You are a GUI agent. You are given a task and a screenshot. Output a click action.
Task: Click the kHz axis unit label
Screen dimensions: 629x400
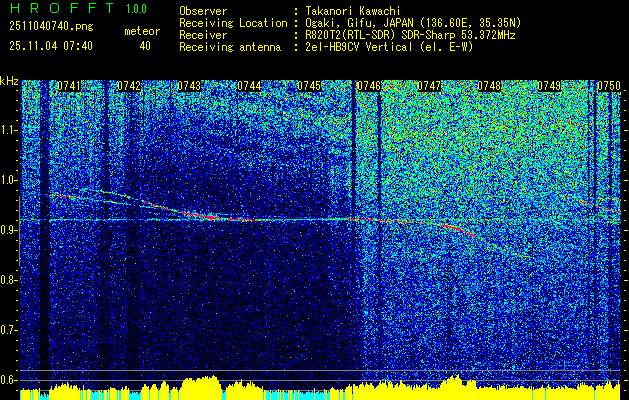pyautogui.click(x=9, y=81)
